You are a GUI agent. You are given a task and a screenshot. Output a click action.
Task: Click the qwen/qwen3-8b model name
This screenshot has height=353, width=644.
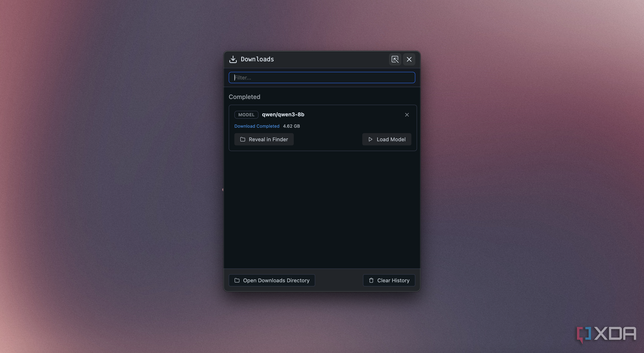click(x=283, y=115)
